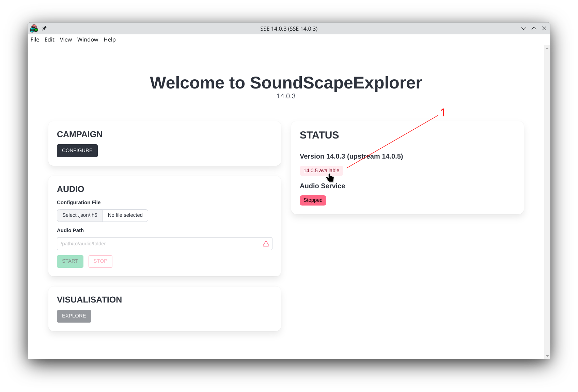Screen dimensions: 578x392
Task: Minimize the SSE window
Action: click(x=524, y=29)
